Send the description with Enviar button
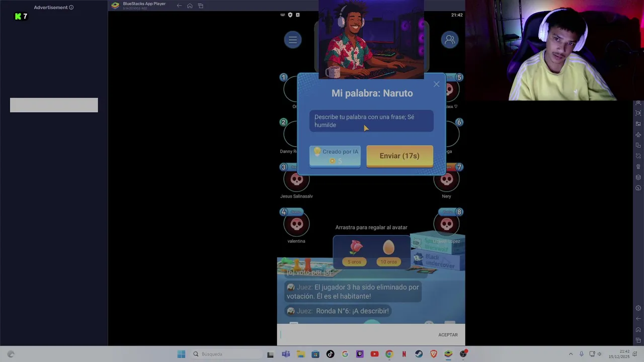 click(399, 156)
